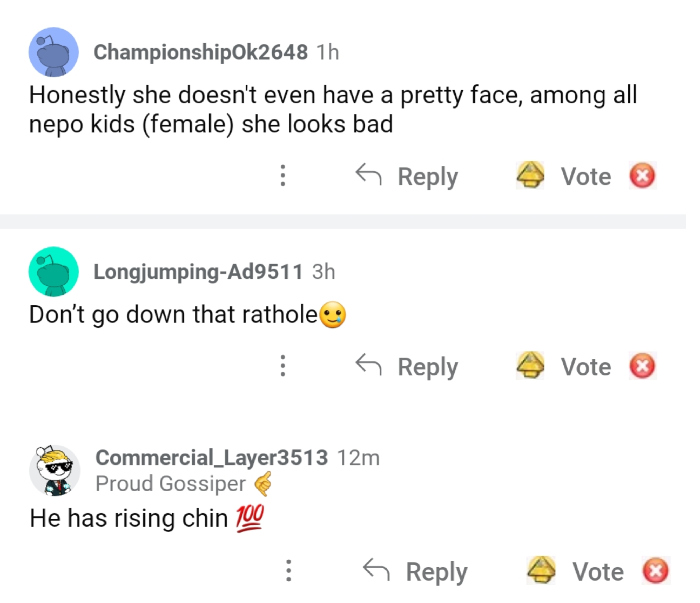The height and width of the screenshot is (603, 700).
Task: Reply to ChampionshipOk2648's comment
Action: (408, 177)
